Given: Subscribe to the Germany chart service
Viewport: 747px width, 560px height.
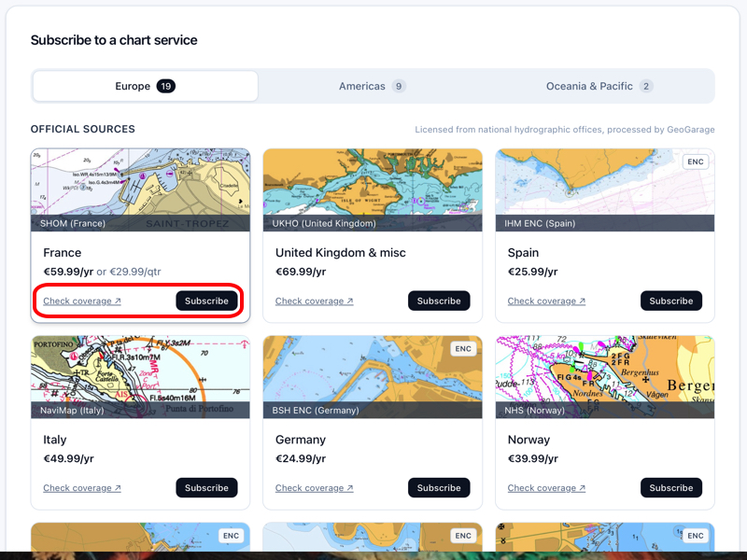Looking at the screenshot, I should point(439,487).
